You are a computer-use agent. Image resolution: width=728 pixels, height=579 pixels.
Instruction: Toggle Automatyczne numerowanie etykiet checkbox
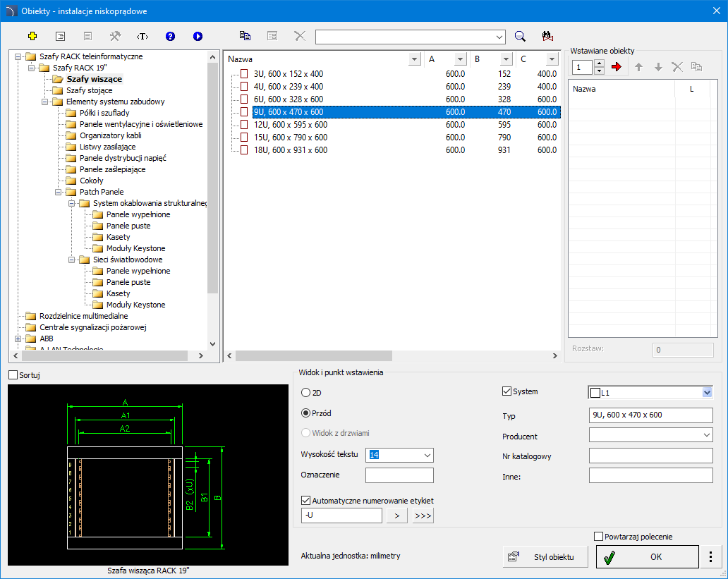point(306,501)
